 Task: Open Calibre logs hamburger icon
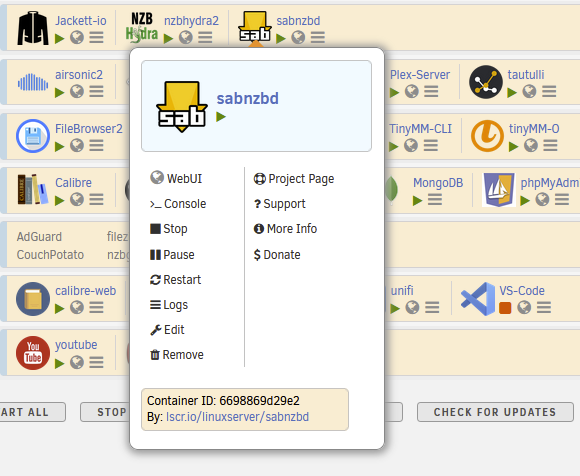coord(97,199)
